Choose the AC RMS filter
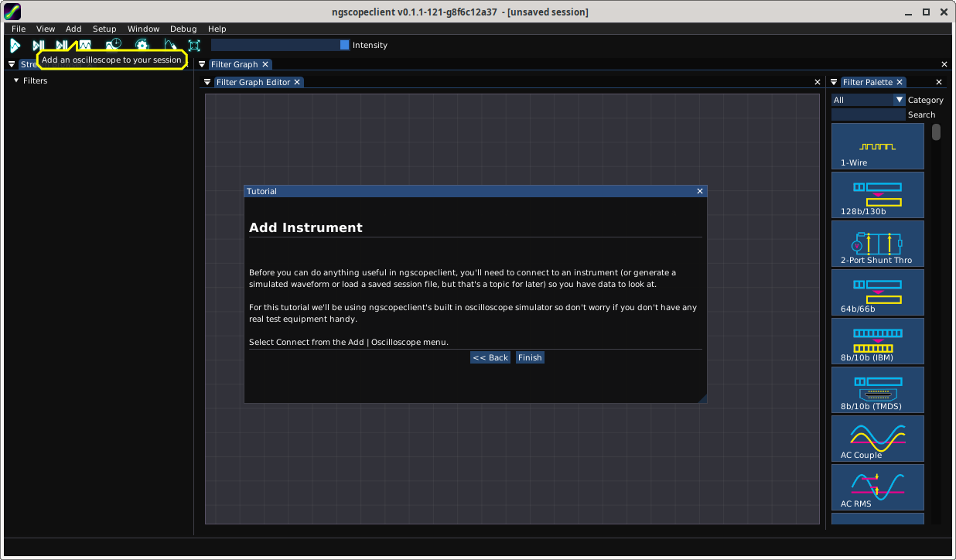Image resolution: width=956 pixels, height=560 pixels. 877,487
